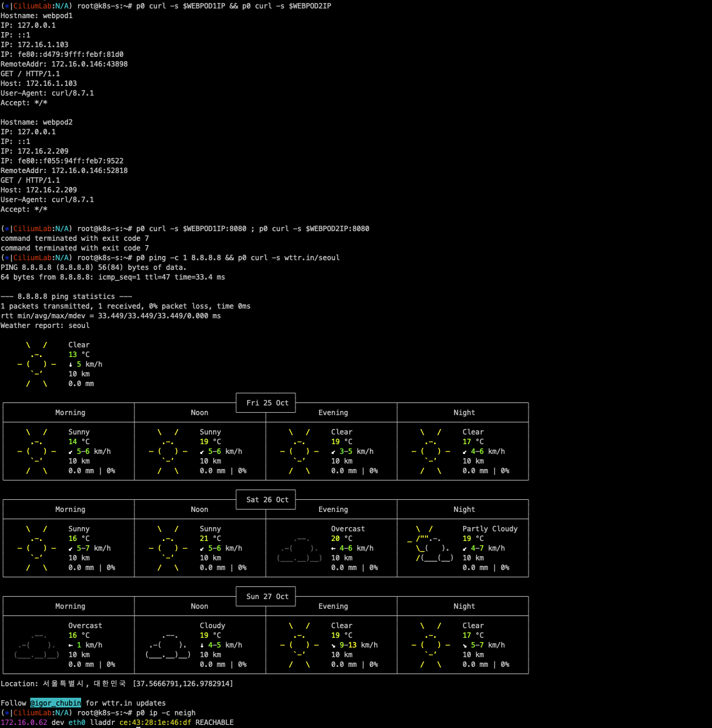Click the partly cloudy ASCII art Saturday night

tap(430, 543)
